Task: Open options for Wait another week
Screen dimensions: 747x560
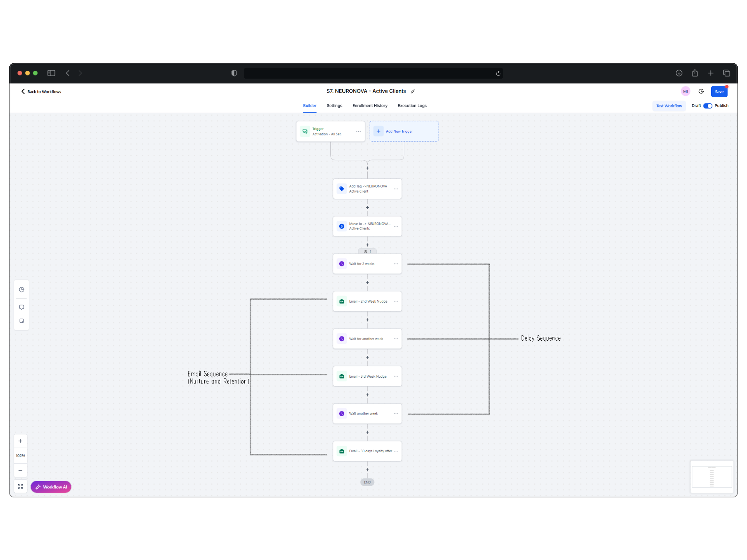Action: pos(396,414)
